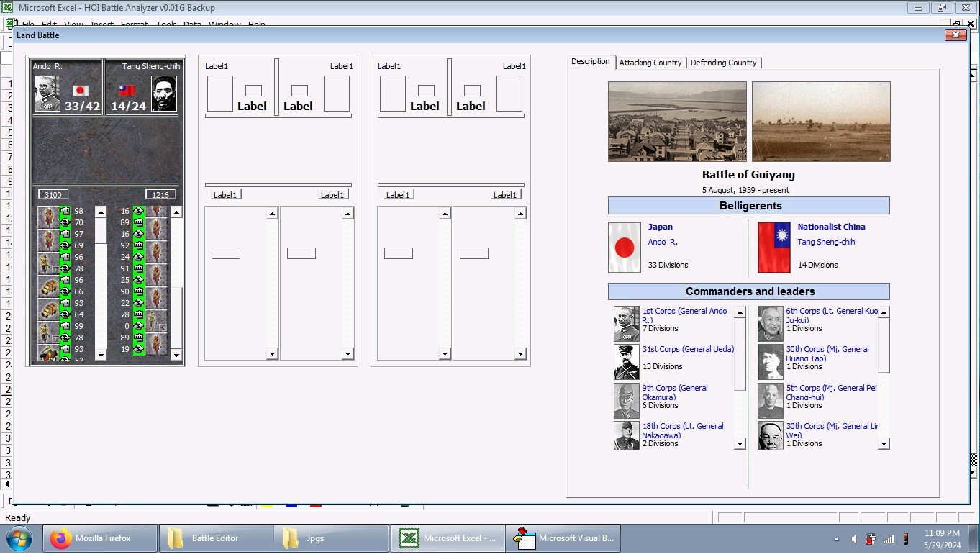
Task: Open the Attacking Country tab
Action: click(650, 63)
